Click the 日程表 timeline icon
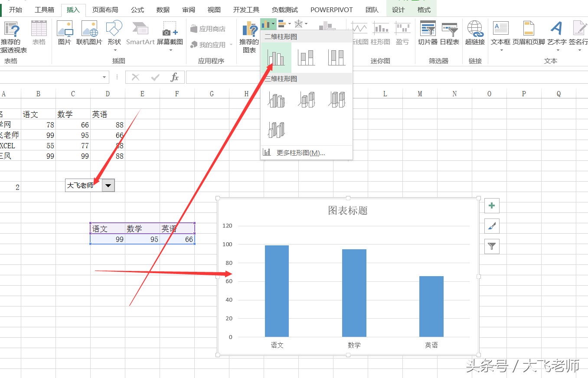The height and width of the screenshot is (378, 588). pyautogui.click(x=449, y=33)
